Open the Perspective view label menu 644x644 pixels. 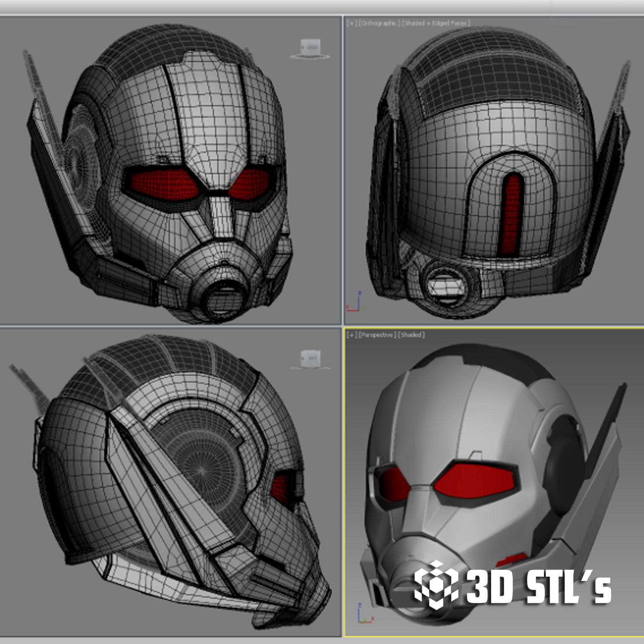(x=377, y=335)
